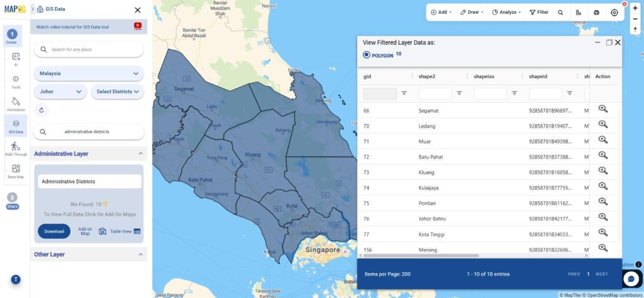This screenshot has height=298, width=644.
Task: Click the administrative districts layer search field
Action: 89,132
